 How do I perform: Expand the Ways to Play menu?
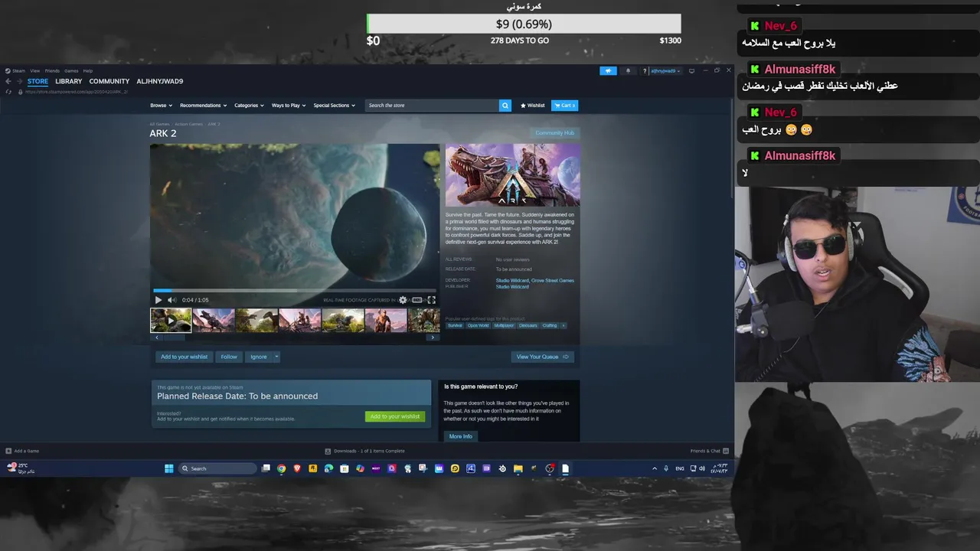[x=289, y=106]
